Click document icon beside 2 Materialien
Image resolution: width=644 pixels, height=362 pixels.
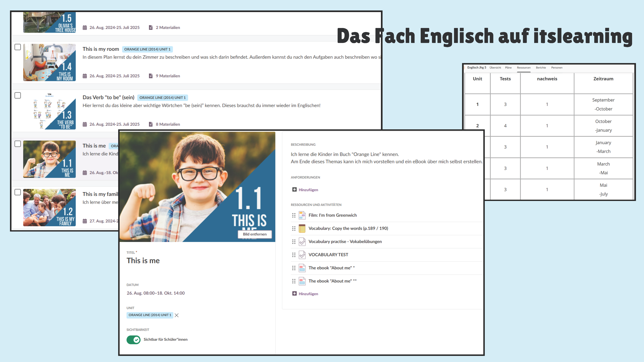pyautogui.click(x=151, y=28)
